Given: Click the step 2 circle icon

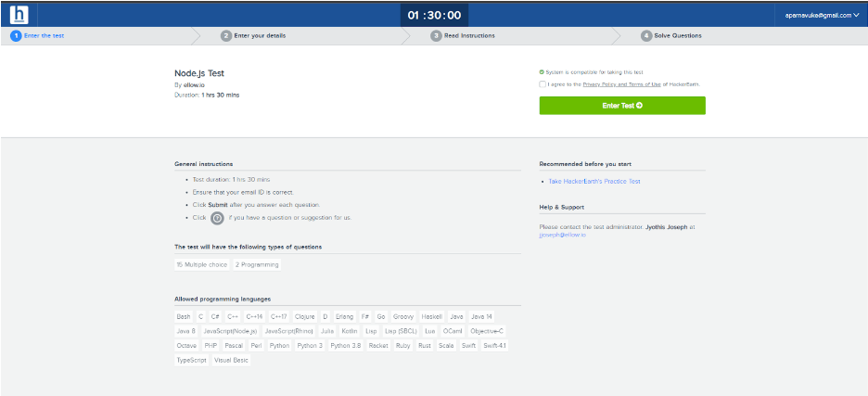Looking at the screenshot, I should (226, 35).
